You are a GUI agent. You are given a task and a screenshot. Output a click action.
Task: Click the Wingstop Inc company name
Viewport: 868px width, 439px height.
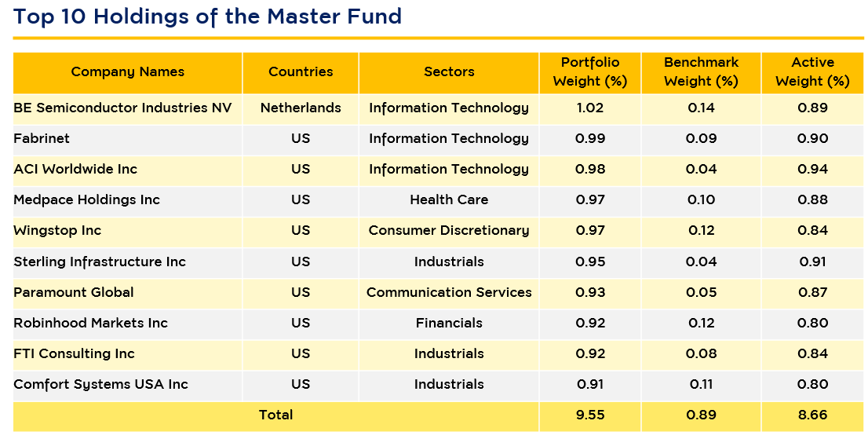click(57, 231)
